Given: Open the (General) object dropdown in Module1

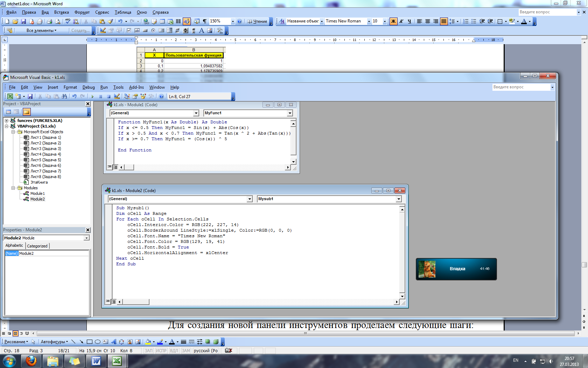Looking at the screenshot, I should point(196,113).
